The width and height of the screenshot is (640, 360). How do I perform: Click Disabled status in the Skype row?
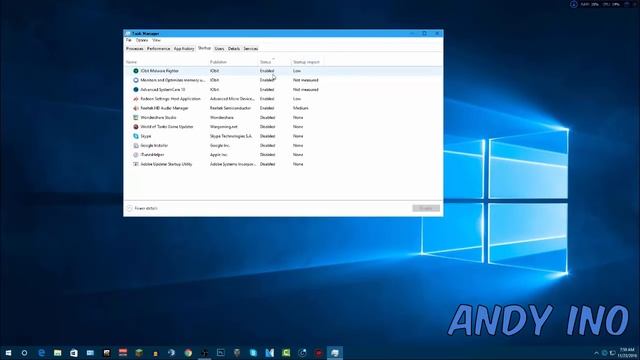coord(267,136)
